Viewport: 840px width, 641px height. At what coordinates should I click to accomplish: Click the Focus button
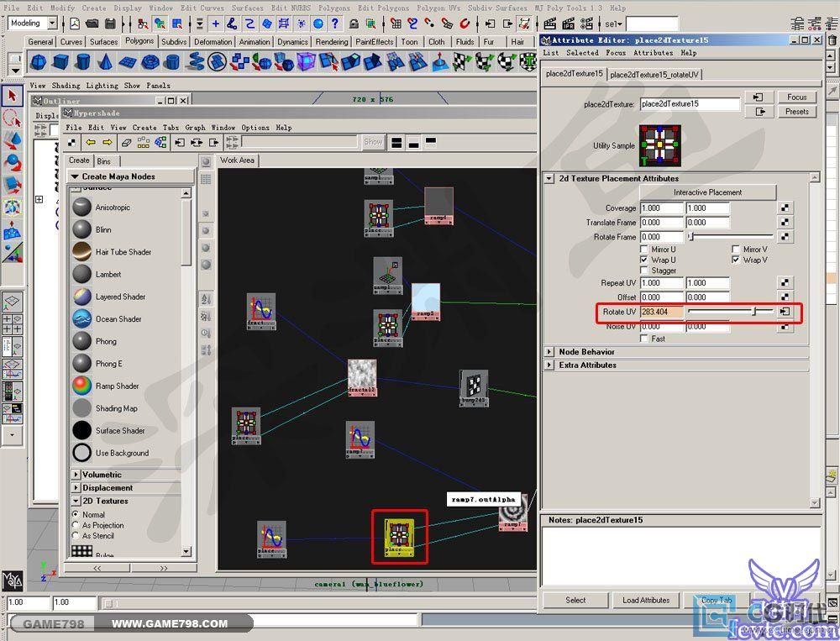coord(796,97)
